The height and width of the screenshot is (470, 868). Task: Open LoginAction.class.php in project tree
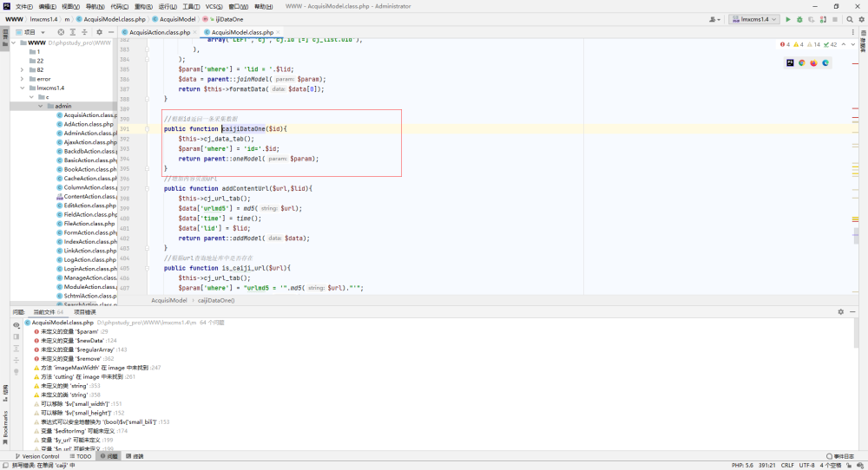click(87, 269)
